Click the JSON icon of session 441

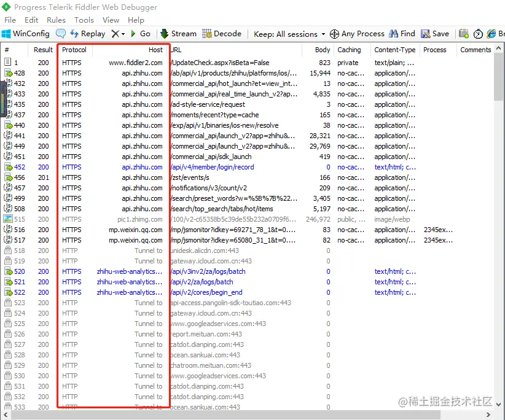[8, 136]
